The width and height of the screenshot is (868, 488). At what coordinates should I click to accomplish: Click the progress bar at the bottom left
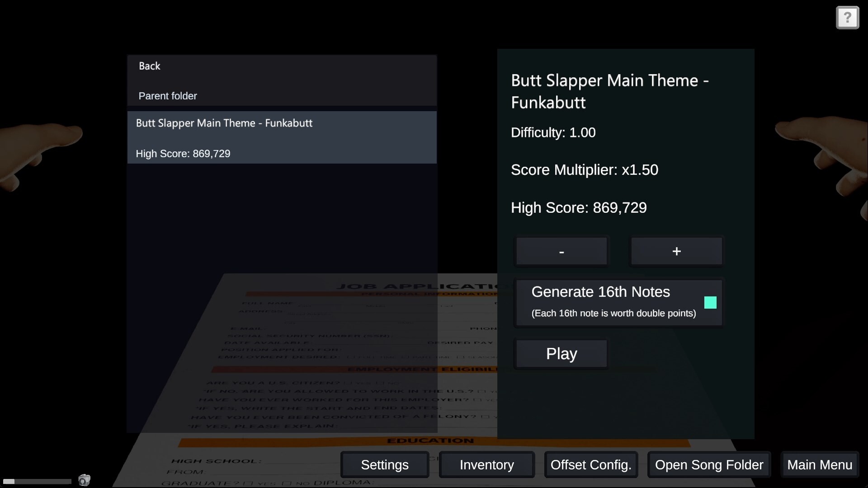pyautogui.click(x=37, y=481)
